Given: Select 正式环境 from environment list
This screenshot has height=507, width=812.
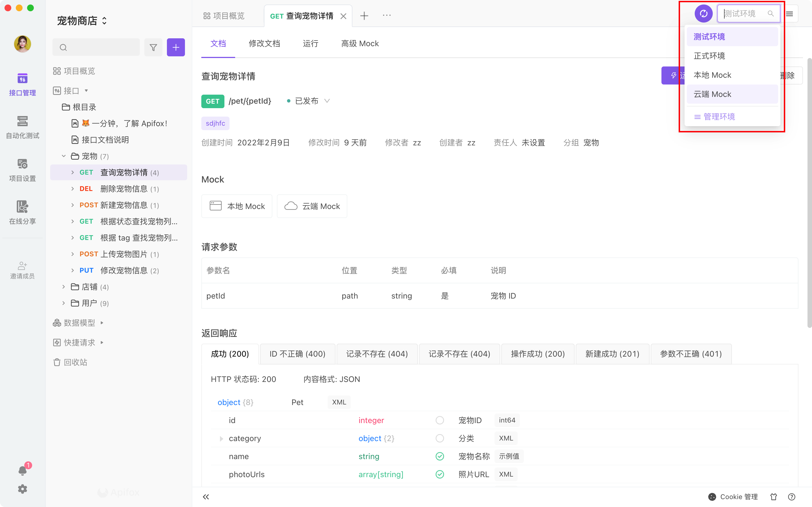Looking at the screenshot, I should coord(709,56).
